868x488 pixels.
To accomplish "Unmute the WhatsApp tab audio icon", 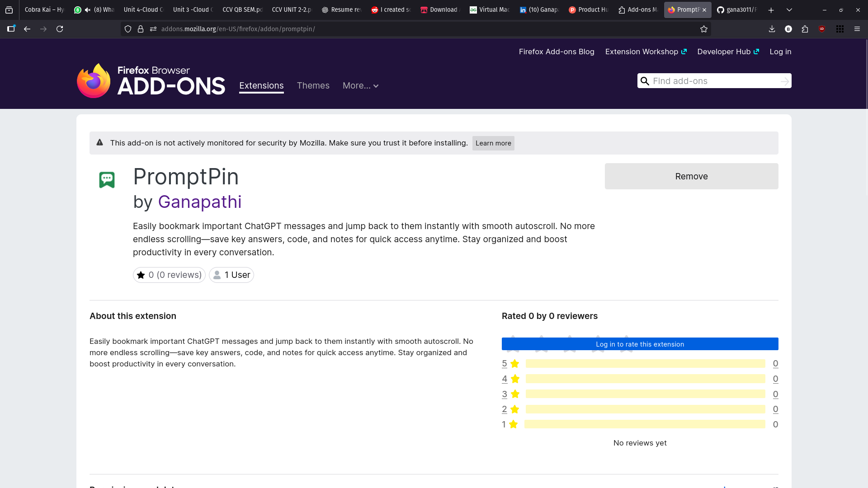I will (88, 10).
